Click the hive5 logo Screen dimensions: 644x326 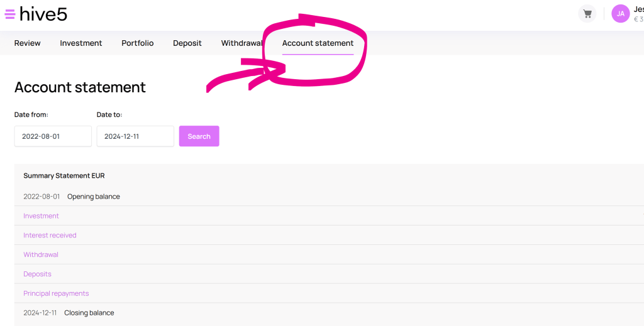point(43,14)
